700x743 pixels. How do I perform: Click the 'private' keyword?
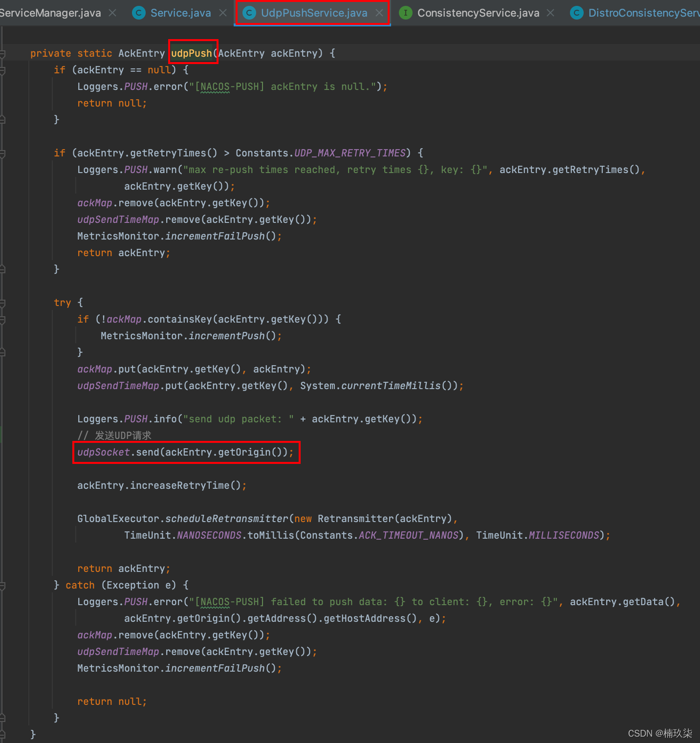[x=51, y=53]
